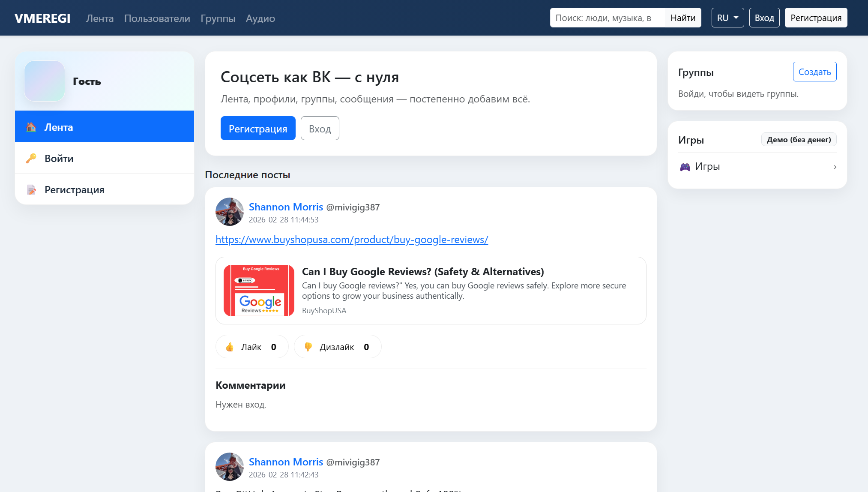
Task: Click the notepad icon beside Регистрация in sidebar
Action: (x=31, y=190)
